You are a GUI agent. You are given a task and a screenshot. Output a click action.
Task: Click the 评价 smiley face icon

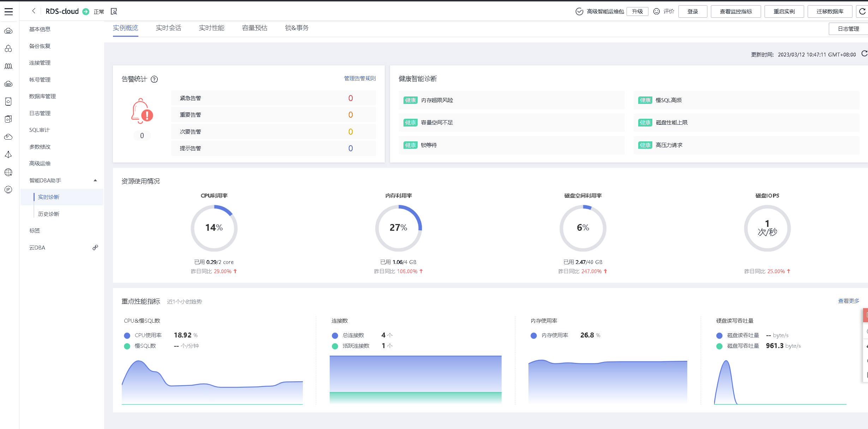pos(656,11)
